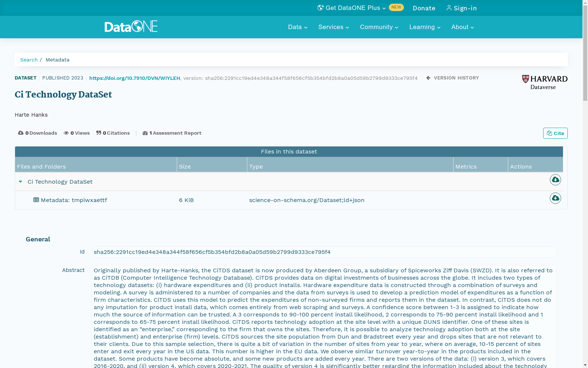
Task: Click the 0 Views metric
Action: [77, 133]
